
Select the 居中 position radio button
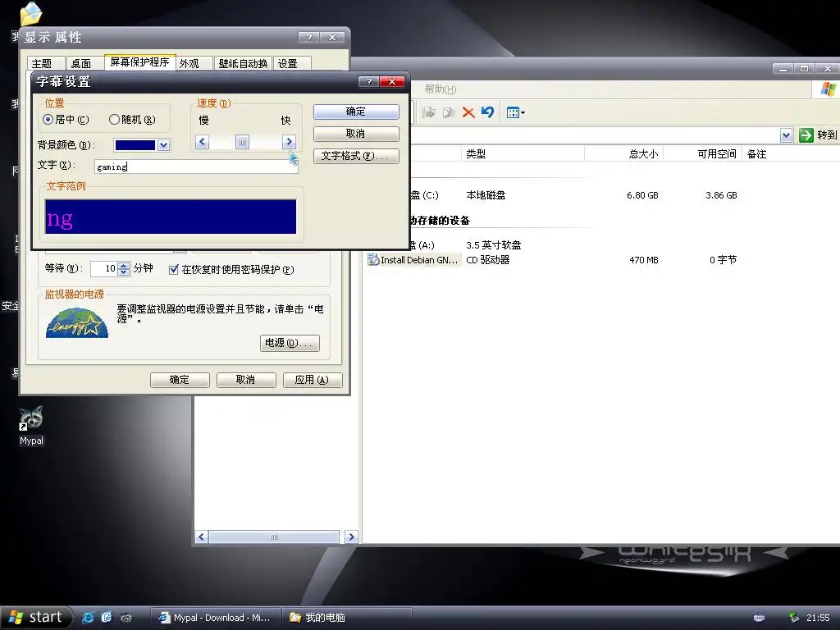click(x=48, y=120)
